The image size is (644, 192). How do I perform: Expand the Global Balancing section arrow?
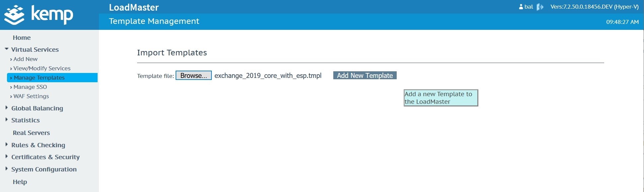(x=7, y=108)
